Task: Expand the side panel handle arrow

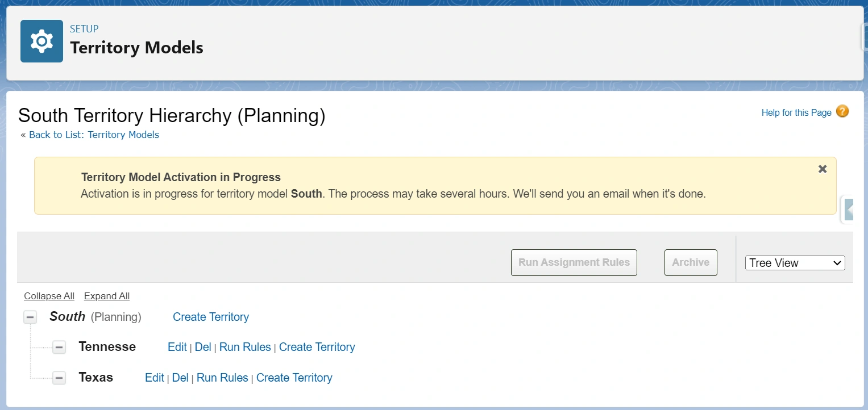Action: pos(849,209)
